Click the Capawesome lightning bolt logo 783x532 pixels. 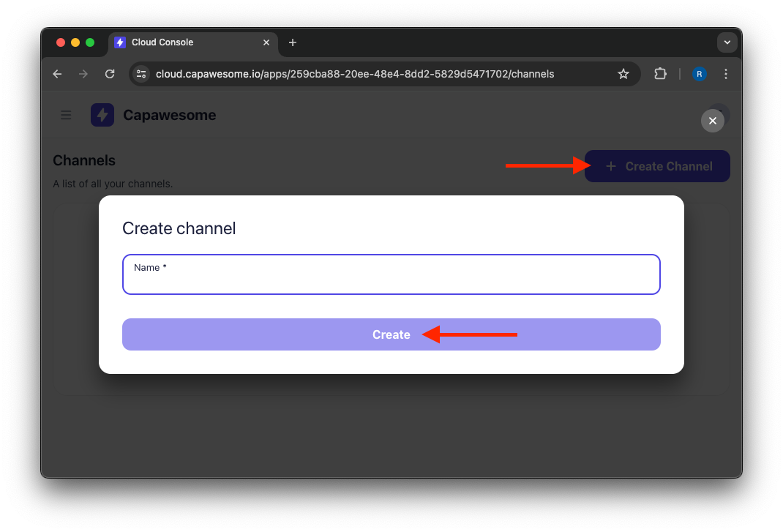click(x=102, y=115)
